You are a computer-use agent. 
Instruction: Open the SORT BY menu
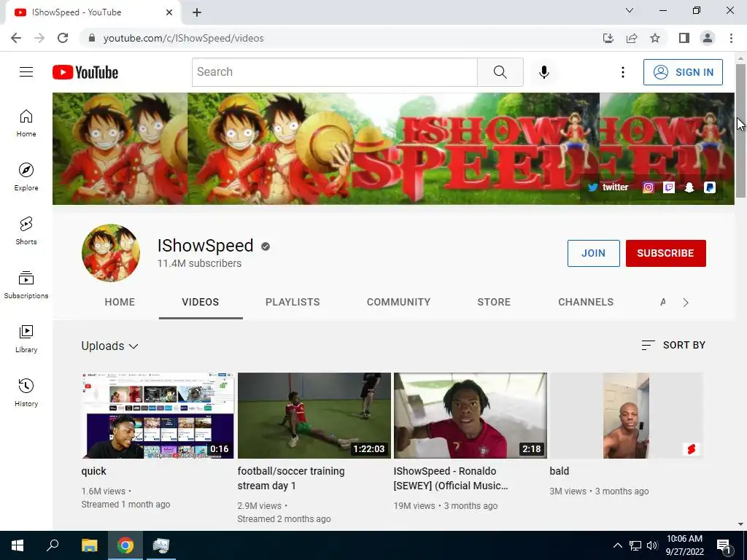coord(673,345)
